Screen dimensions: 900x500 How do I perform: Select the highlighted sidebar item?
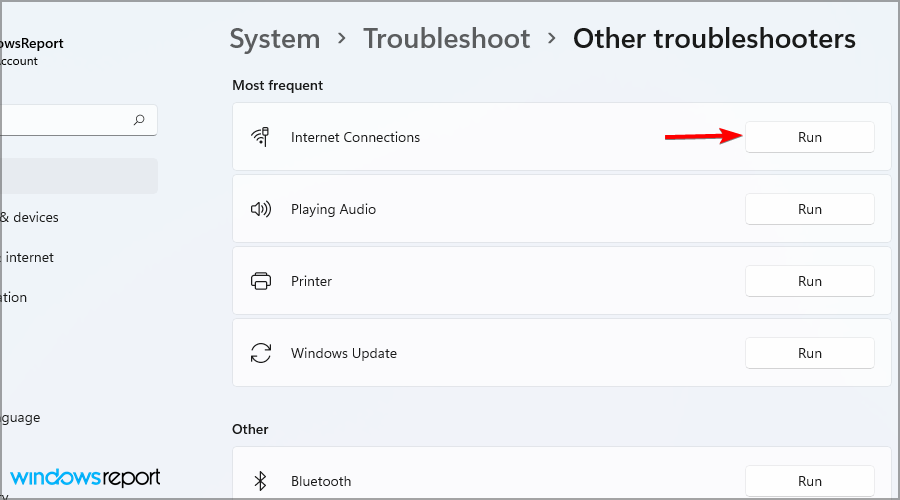pos(79,176)
